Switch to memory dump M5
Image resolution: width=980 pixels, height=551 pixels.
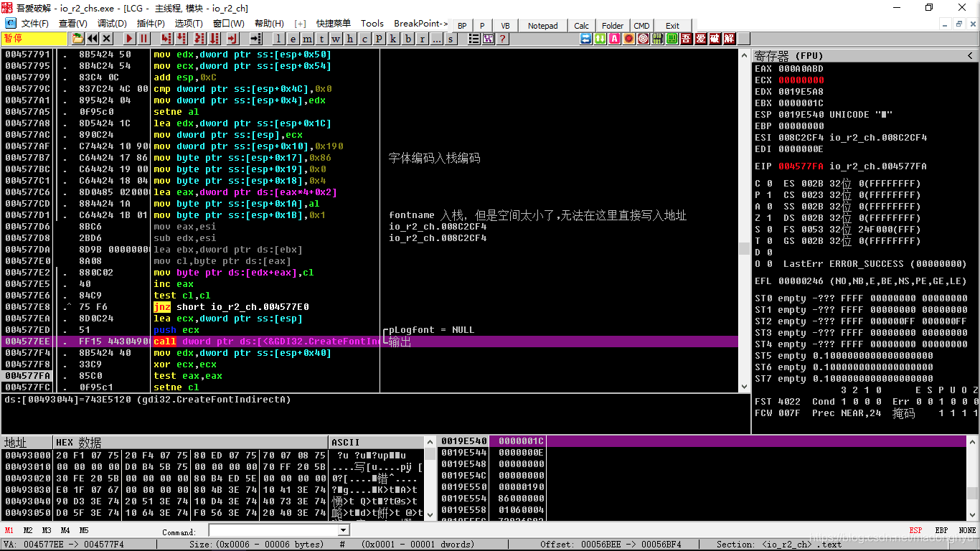(84, 530)
